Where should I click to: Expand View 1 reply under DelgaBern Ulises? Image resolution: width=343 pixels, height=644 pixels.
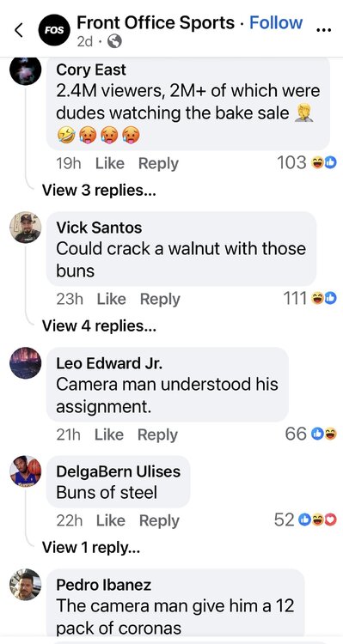(x=91, y=547)
